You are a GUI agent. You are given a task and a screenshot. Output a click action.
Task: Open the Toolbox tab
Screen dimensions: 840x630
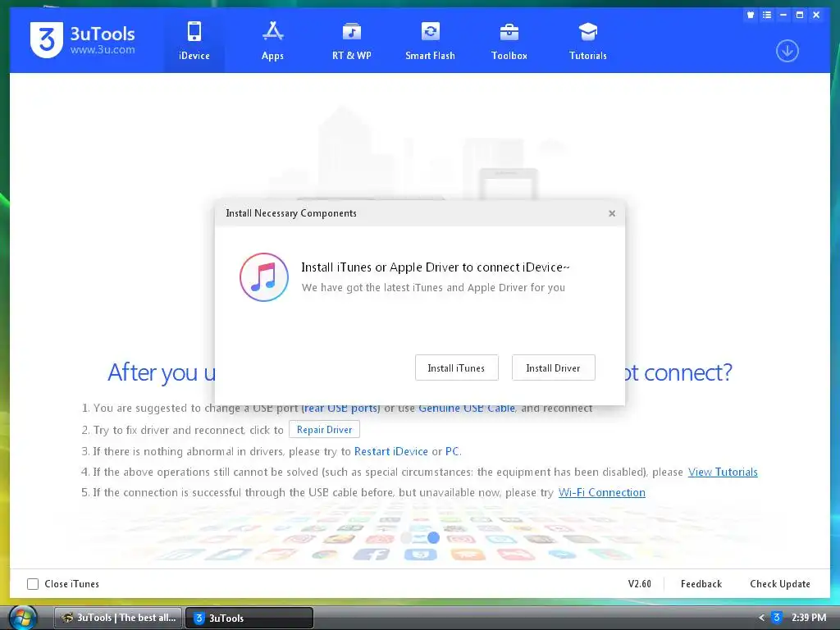[509, 41]
